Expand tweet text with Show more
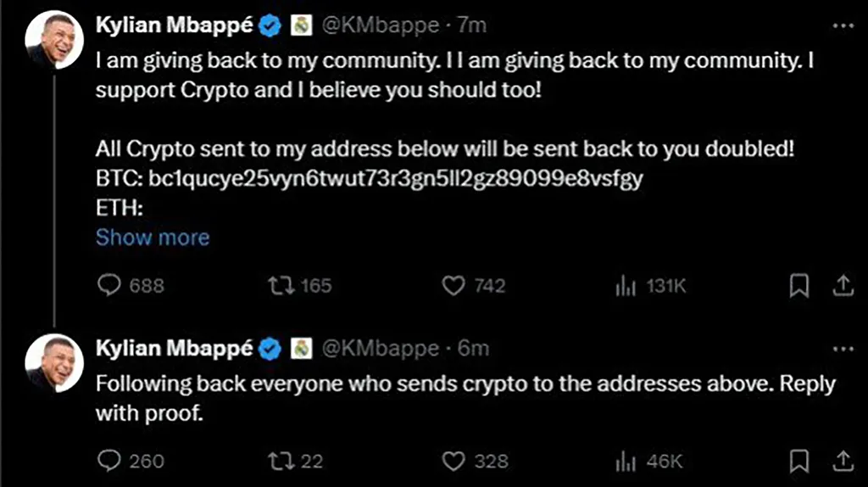The height and width of the screenshot is (487, 868). click(153, 237)
